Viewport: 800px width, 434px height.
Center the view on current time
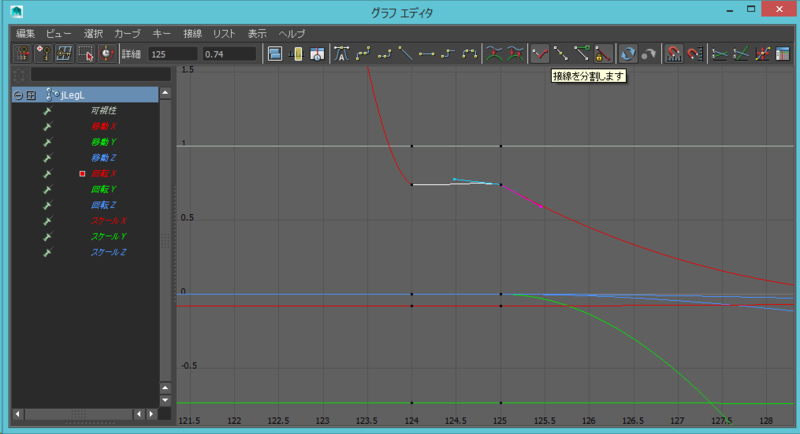317,54
